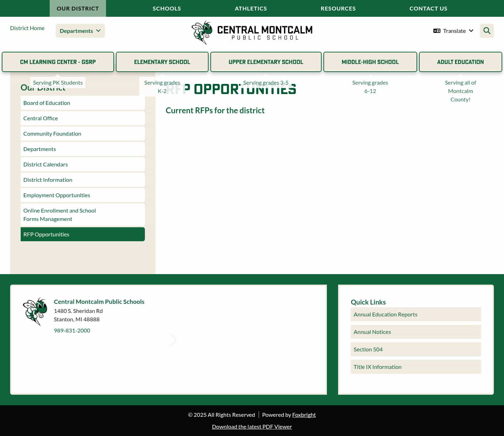Image resolution: width=504 pixels, height=436 pixels.
Task: Open the Schools menu
Action: click(167, 8)
